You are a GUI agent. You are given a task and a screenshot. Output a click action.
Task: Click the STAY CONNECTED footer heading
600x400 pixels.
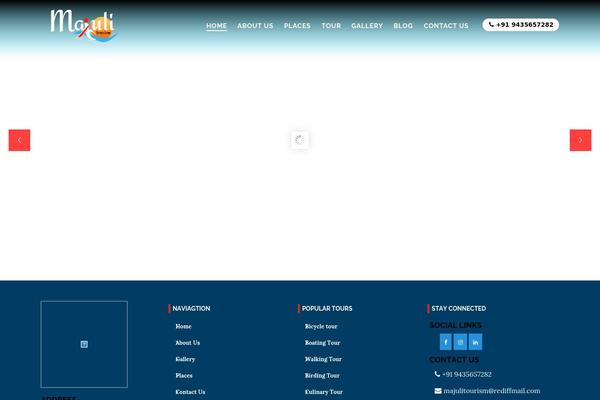tap(458, 309)
